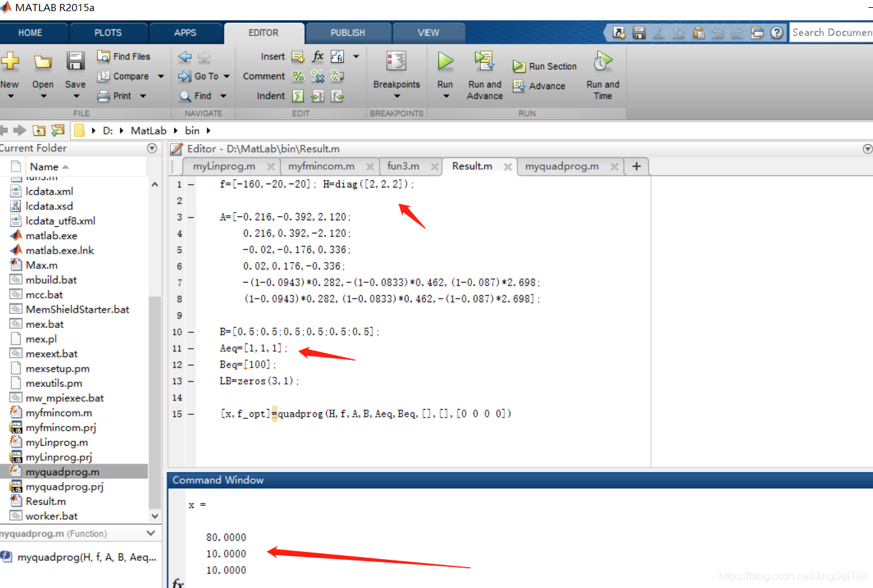873x588 pixels.
Task: Select myLinprog.prj in Current Folder
Action: 58,457
